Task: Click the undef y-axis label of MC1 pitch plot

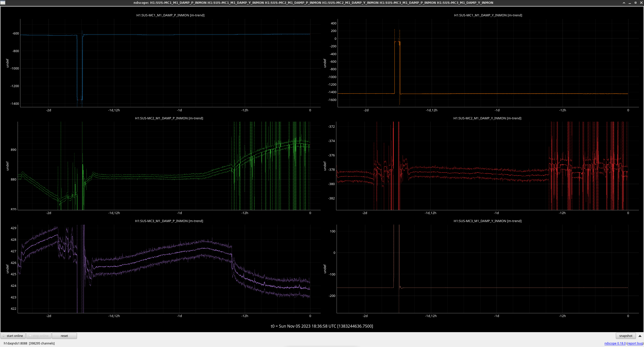Action: [x=7, y=63]
